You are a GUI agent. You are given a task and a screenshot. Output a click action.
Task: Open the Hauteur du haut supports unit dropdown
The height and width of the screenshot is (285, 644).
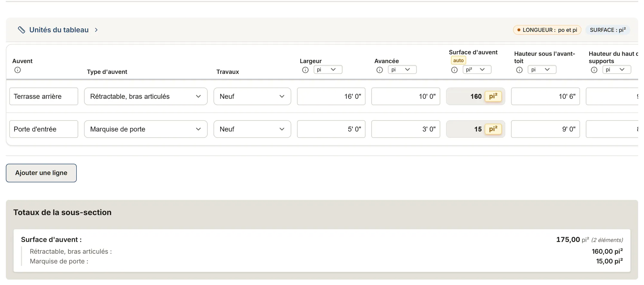617,70
